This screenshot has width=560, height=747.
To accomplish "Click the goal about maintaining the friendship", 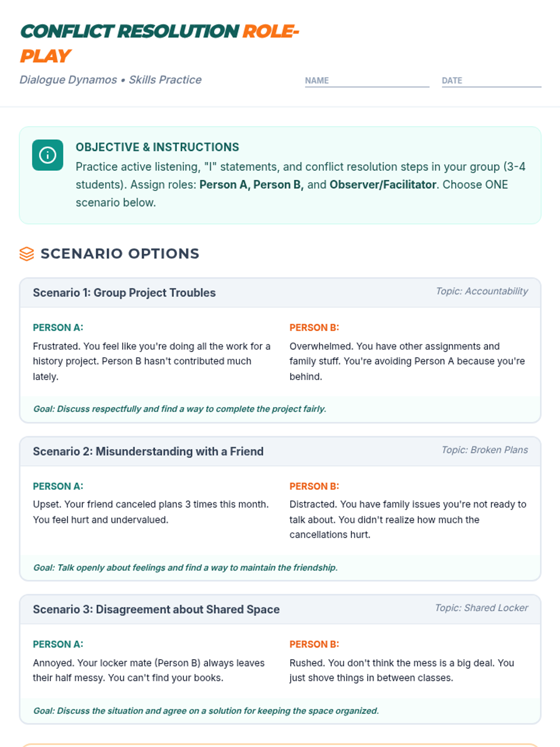I will click(x=185, y=568).
